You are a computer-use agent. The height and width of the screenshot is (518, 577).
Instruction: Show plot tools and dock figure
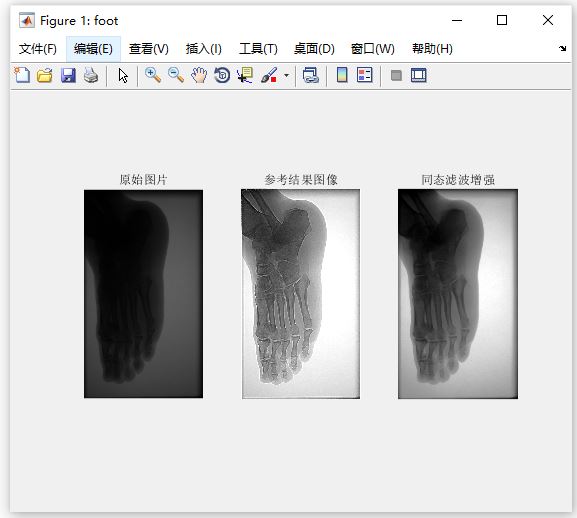point(419,75)
